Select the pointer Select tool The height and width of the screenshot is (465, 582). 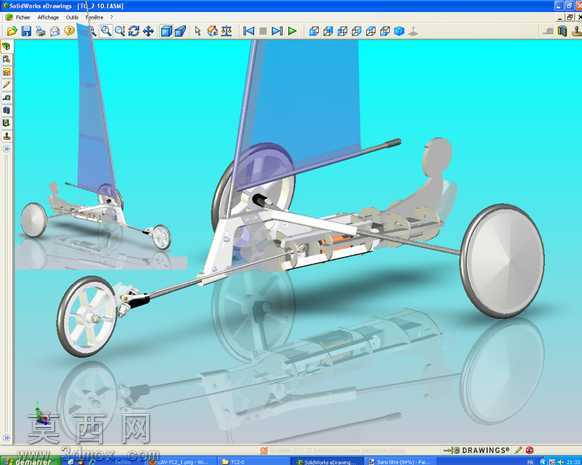point(197,31)
